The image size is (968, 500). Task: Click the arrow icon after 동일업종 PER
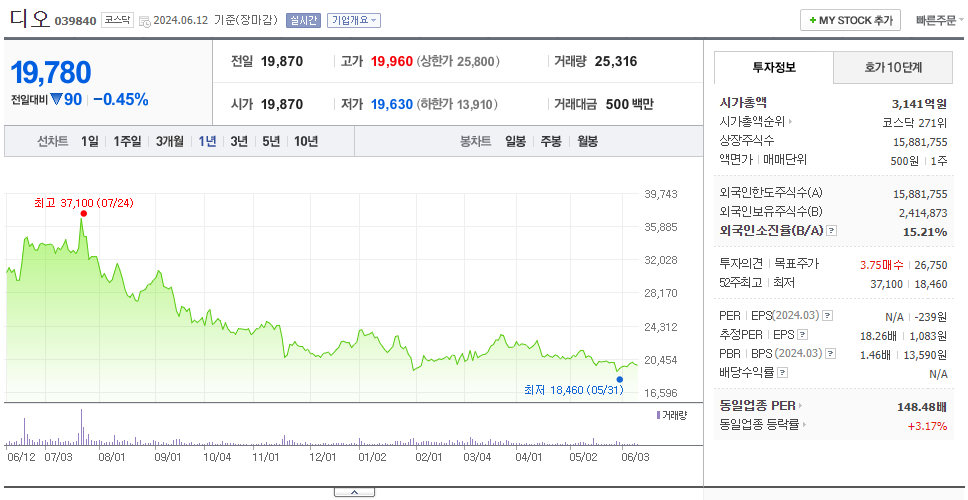click(801, 406)
